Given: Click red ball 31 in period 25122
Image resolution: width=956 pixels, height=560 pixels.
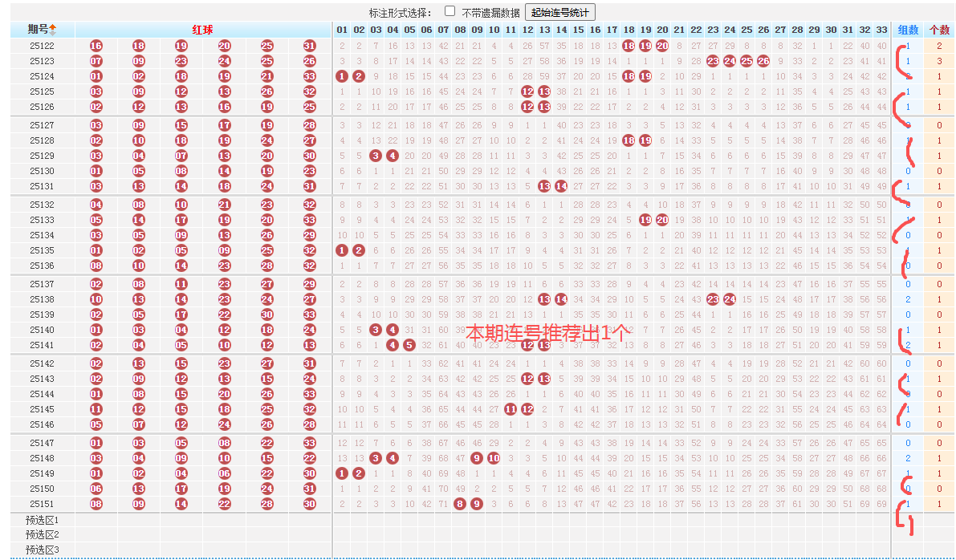Looking at the screenshot, I should (310, 46).
